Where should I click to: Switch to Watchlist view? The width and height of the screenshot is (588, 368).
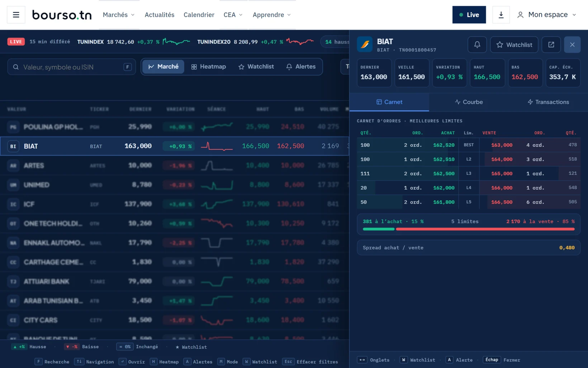click(256, 67)
